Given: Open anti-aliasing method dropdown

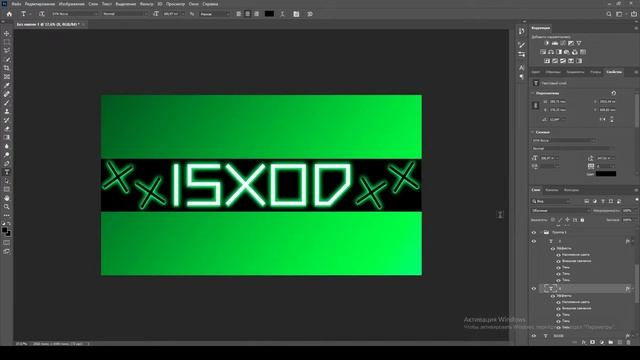Looking at the screenshot, I should click(215, 14).
